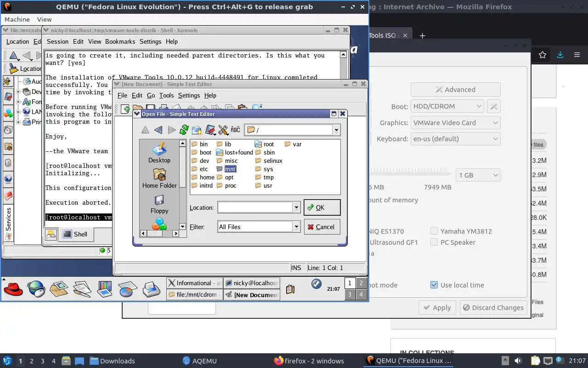The width and height of the screenshot is (588, 368).
Task: Open the View menu in QEMU window
Action: point(44,19)
